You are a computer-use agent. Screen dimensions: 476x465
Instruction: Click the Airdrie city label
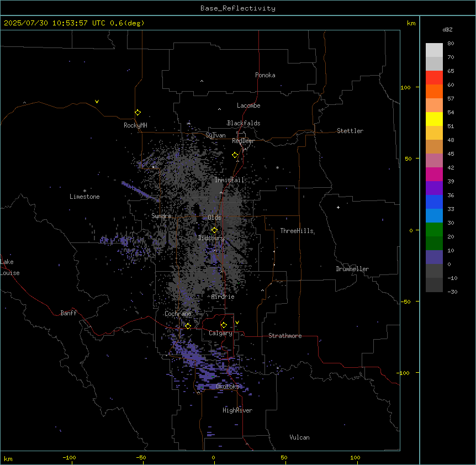click(x=223, y=297)
